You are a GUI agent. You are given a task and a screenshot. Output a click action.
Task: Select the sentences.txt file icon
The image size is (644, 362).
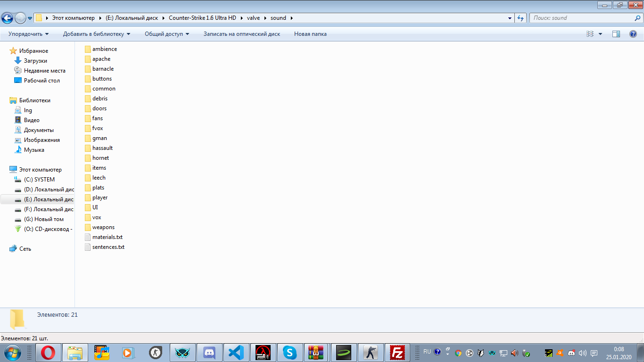click(x=88, y=247)
